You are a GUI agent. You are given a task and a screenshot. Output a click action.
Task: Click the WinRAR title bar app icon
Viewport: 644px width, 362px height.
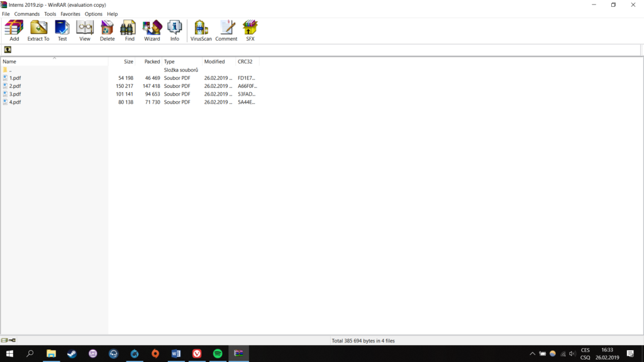pyautogui.click(x=4, y=5)
